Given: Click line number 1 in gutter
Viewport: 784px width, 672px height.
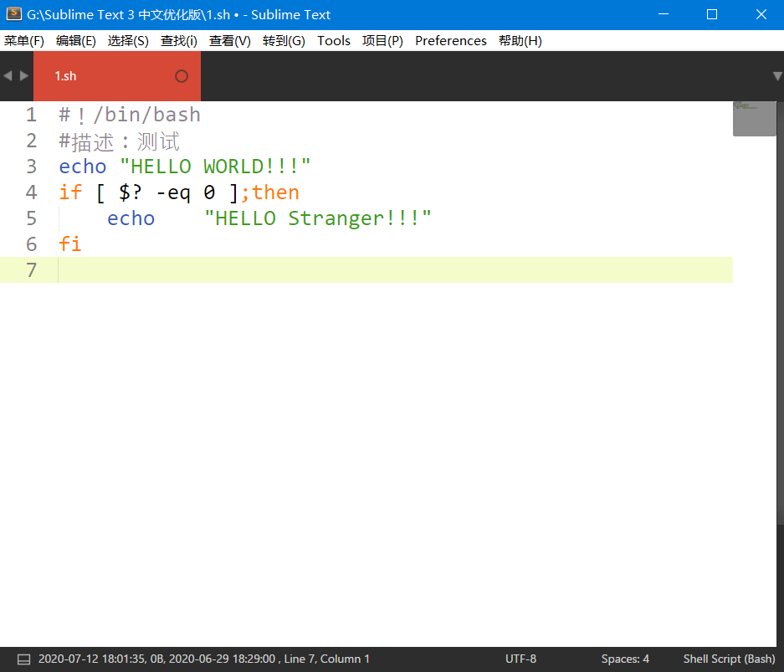Looking at the screenshot, I should coord(32,115).
